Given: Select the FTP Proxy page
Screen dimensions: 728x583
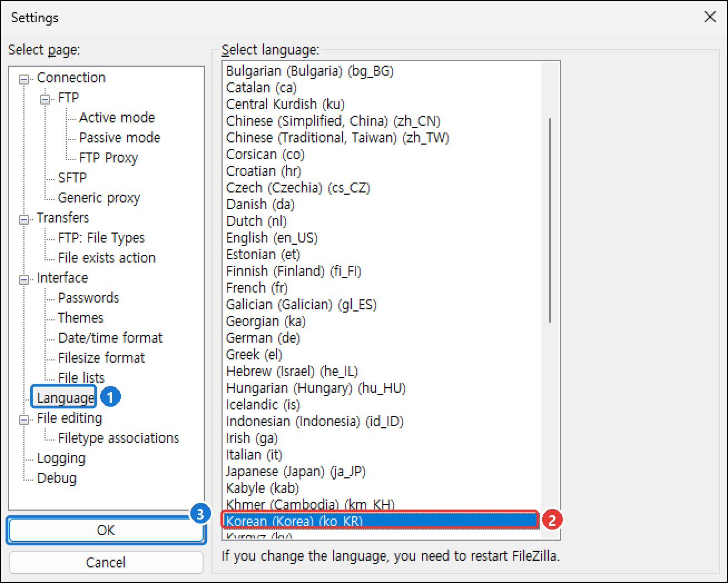Looking at the screenshot, I should (109, 157).
